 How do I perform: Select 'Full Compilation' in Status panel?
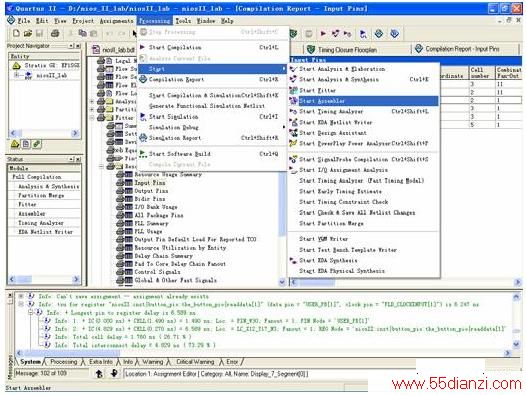tap(37, 177)
